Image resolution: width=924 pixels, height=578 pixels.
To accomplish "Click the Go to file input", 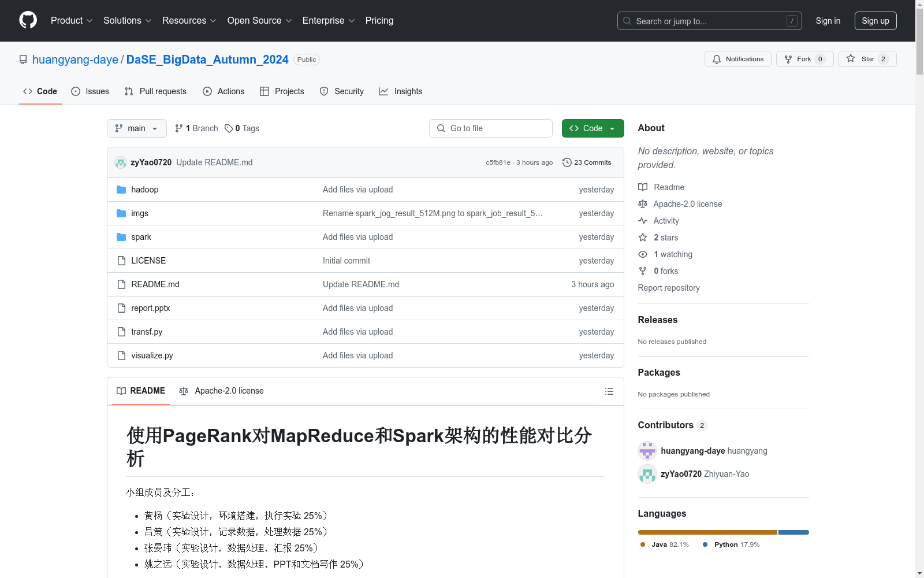I will tap(491, 128).
